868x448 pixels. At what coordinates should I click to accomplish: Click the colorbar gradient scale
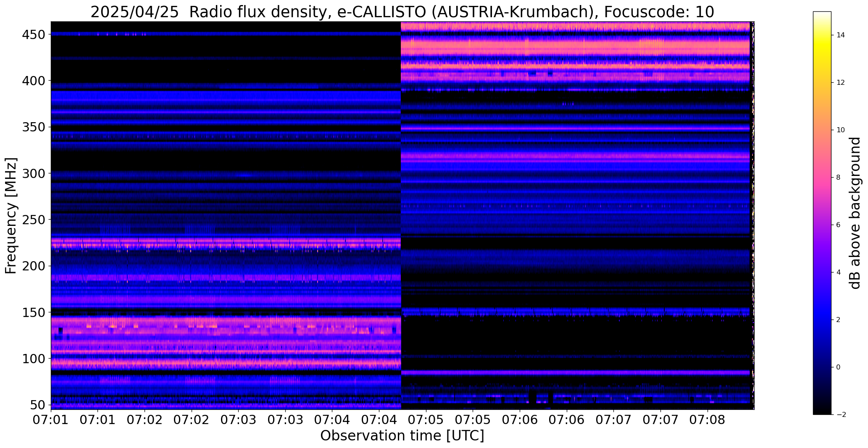[x=822, y=213]
